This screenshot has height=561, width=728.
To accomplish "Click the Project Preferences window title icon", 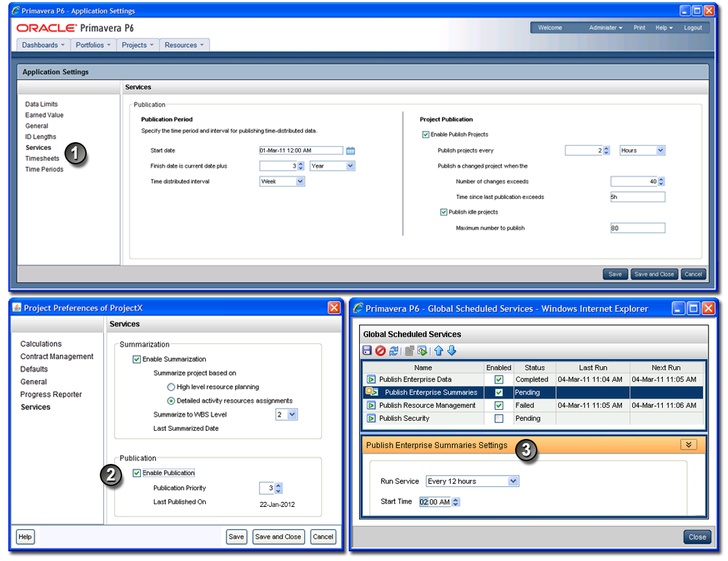I will [x=17, y=307].
